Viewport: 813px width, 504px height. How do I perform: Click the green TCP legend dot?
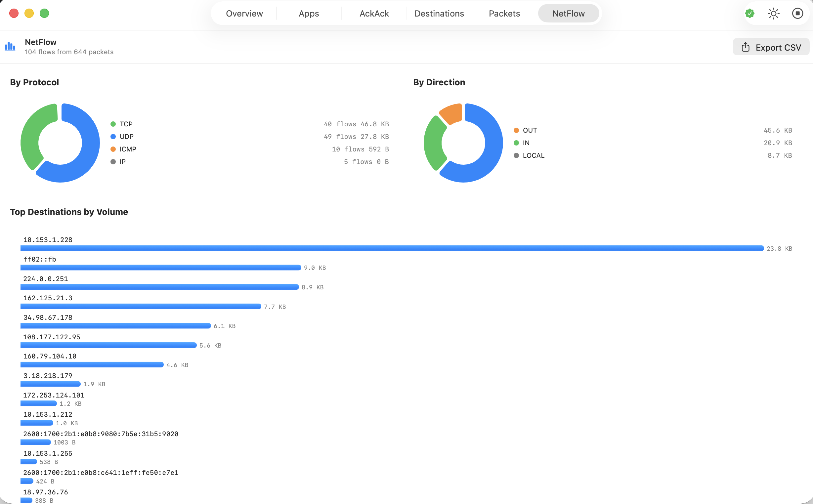tap(113, 124)
